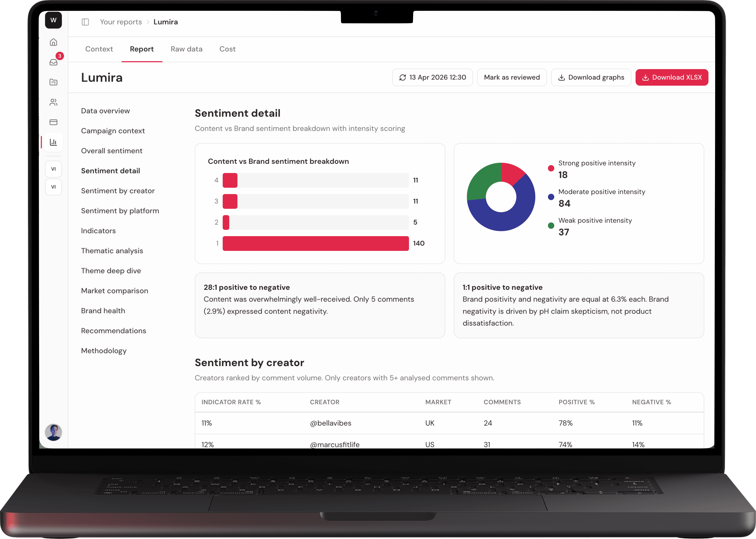Click the Download XLSX button
Viewport: 756px width, 539px height.
672,77
